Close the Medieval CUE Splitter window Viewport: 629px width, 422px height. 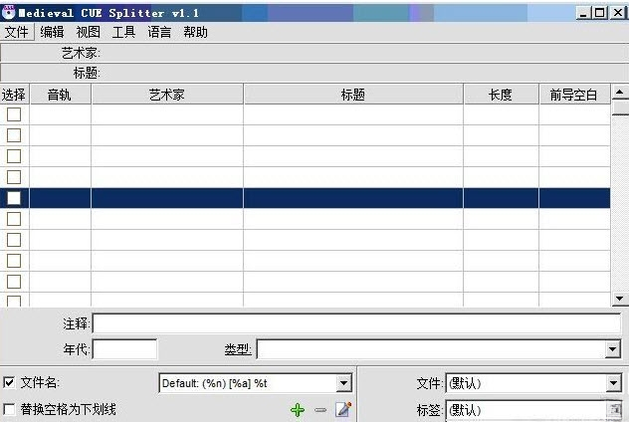click(617, 12)
